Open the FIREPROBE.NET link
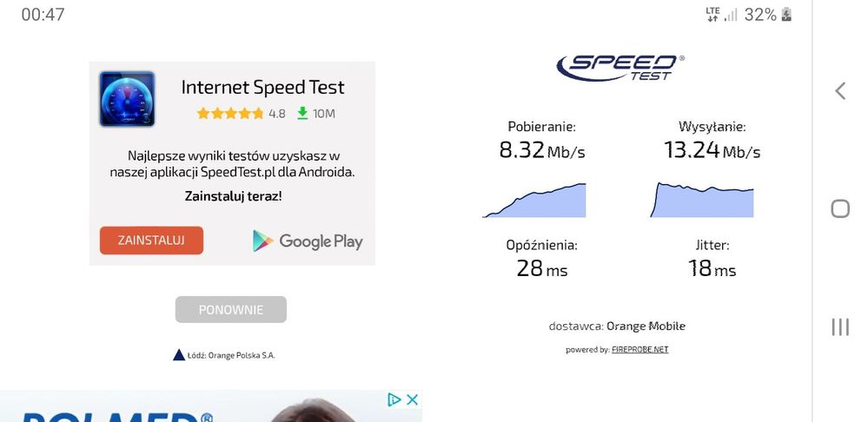The height and width of the screenshot is (422, 868). [639, 349]
